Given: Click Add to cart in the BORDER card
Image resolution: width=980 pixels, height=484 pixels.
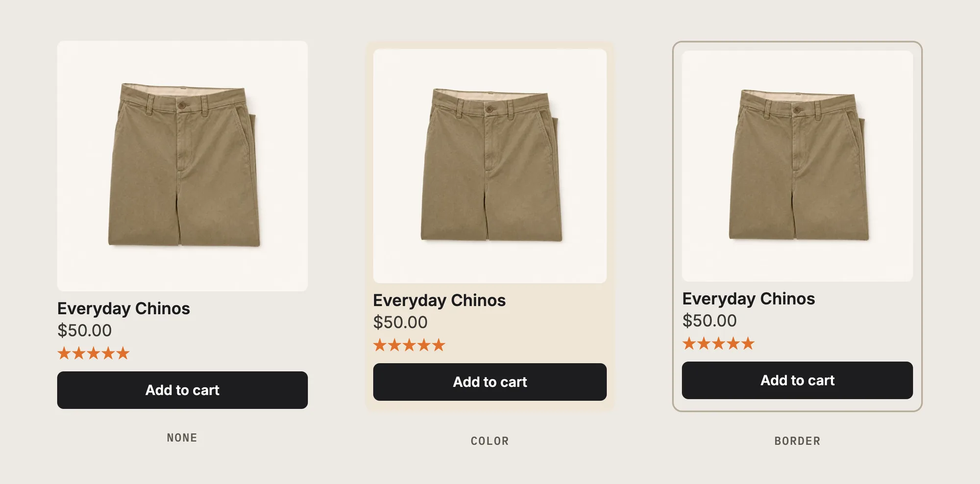Looking at the screenshot, I should pyautogui.click(x=797, y=380).
